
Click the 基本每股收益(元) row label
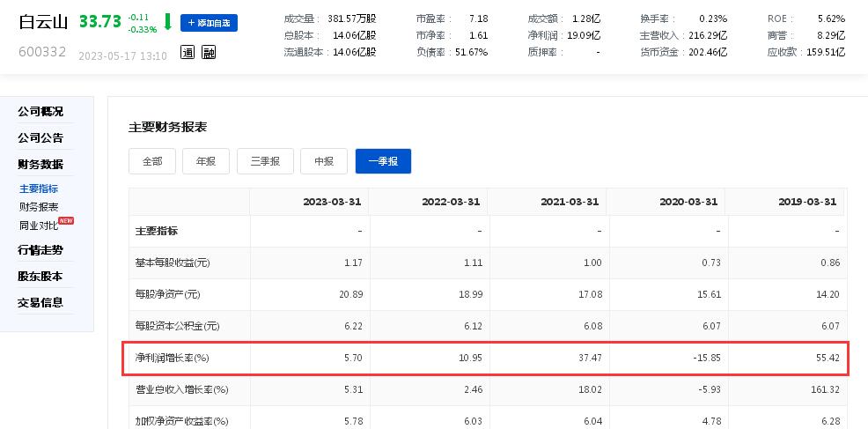pos(173,263)
